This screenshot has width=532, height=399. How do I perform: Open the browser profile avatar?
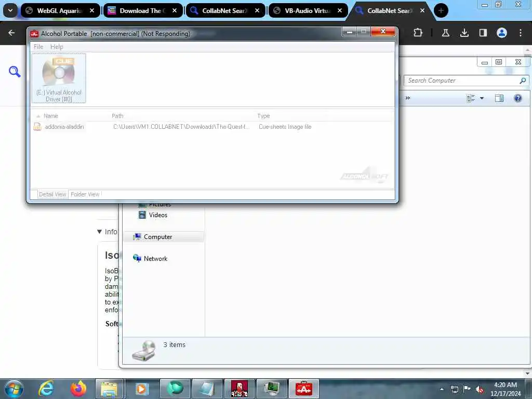[502, 33]
